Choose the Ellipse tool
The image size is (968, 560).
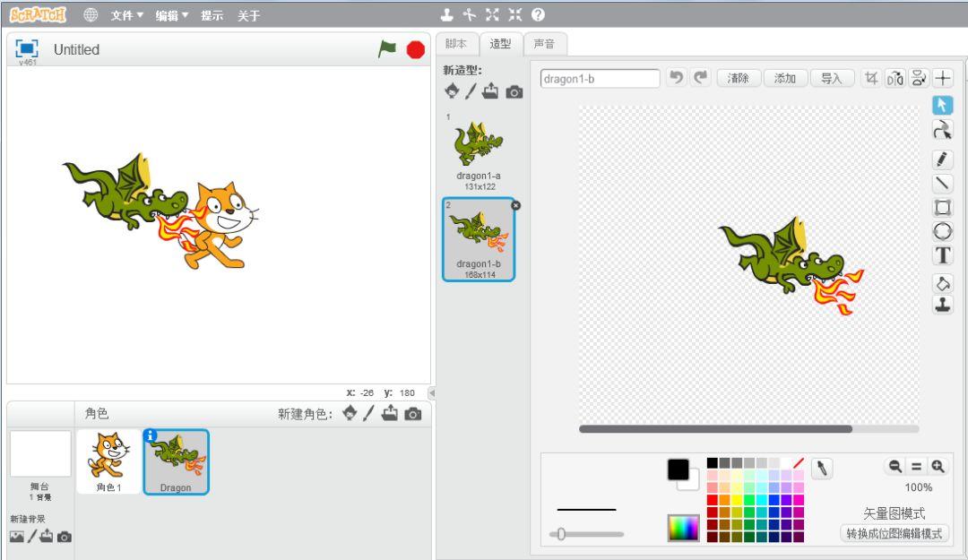point(942,231)
